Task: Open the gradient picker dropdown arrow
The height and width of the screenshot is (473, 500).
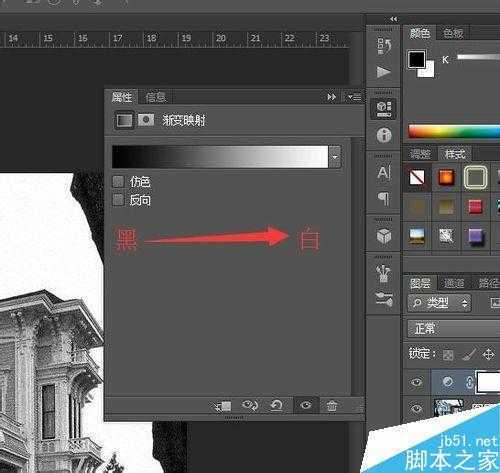Action: pyautogui.click(x=335, y=157)
